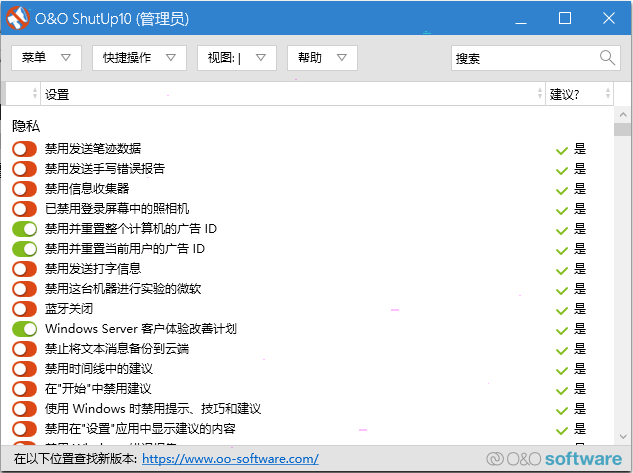Click the sort arrows on 建议? column
633x473 pixels.
(x=608, y=94)
